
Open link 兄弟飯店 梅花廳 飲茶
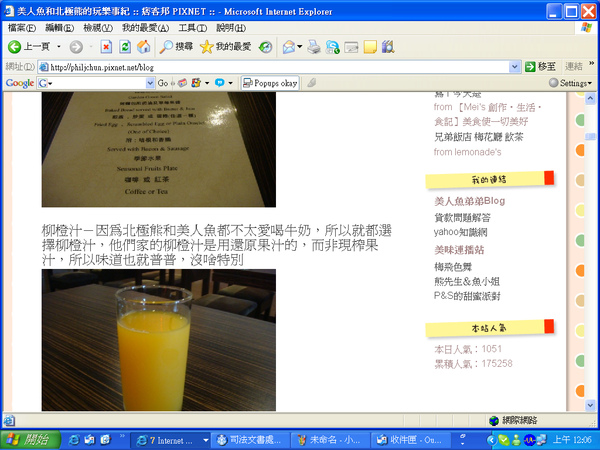[478, 137]
